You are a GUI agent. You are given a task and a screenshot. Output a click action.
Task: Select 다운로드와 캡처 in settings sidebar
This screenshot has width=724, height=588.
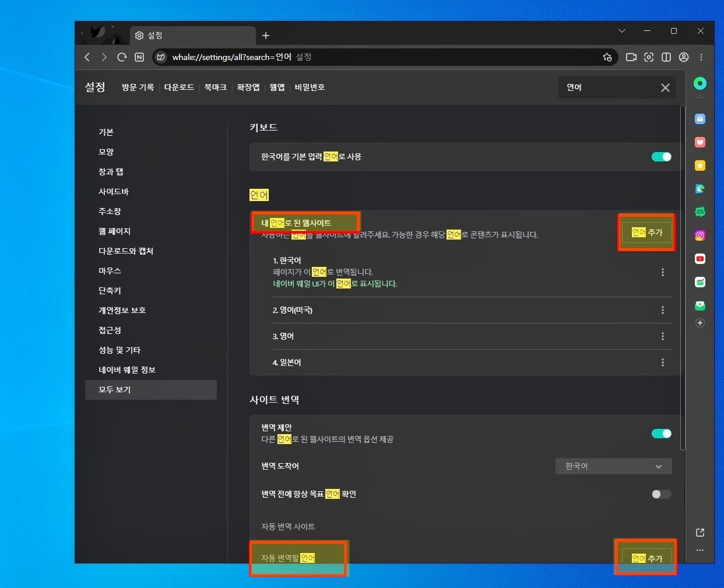click(151, 251)
